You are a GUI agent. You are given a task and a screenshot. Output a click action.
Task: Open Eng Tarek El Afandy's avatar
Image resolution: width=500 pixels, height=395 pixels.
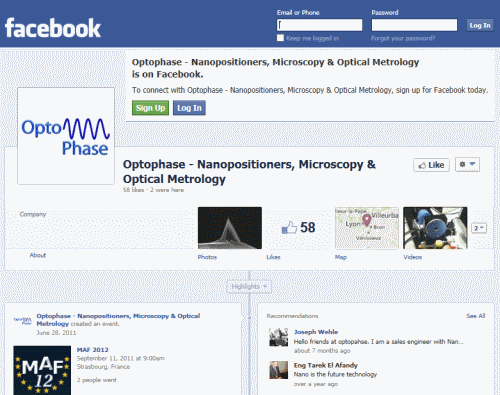(279, 370)
